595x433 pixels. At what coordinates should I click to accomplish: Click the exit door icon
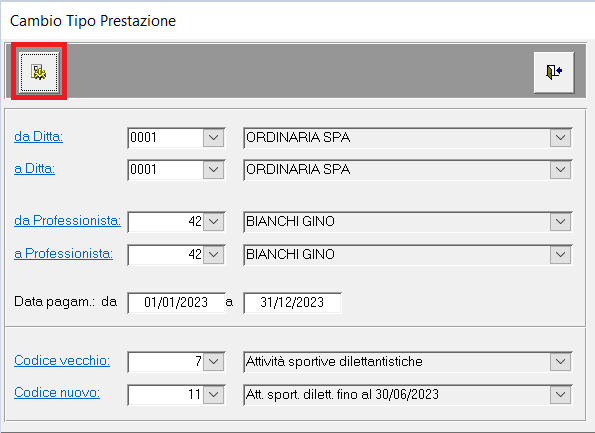click(554, 72)
